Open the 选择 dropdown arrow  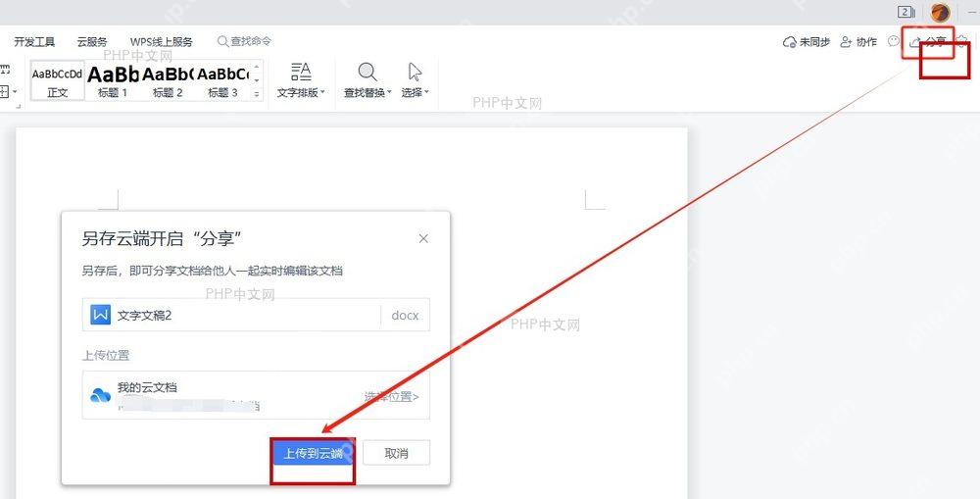coord(427,92)
